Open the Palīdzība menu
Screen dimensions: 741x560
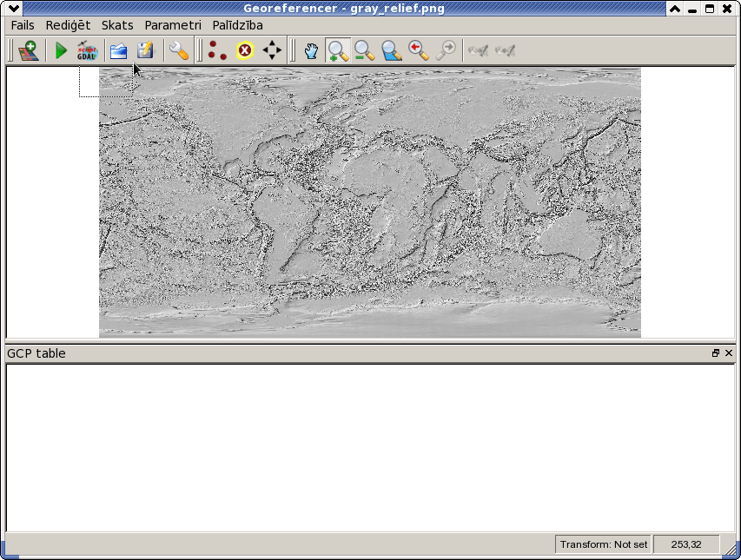[238, 25]
